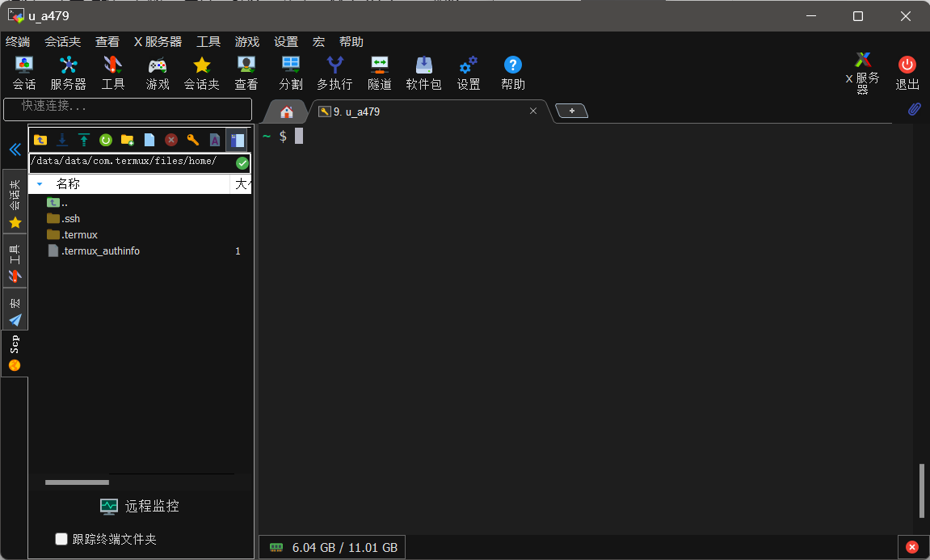This screenshot has width=930, height=560.
Task: Click the download selected files icon
Action: click(x=61, y=140)
